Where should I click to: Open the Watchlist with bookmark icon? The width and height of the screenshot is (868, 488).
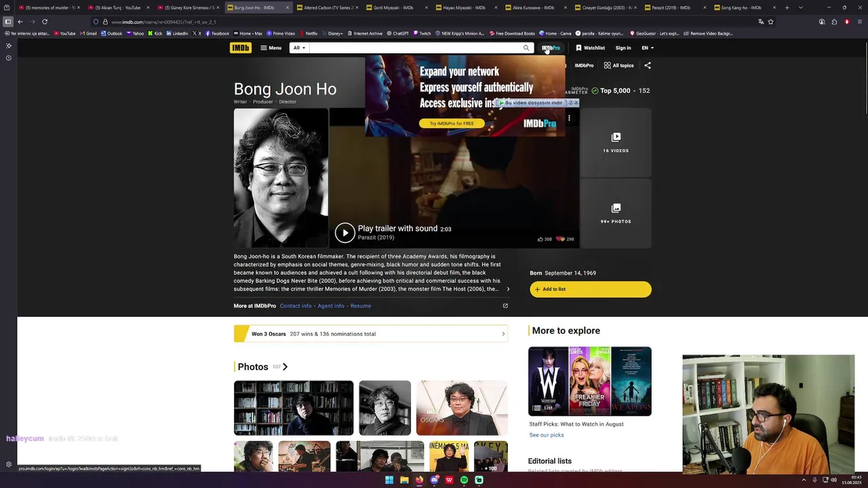[590, 47]
